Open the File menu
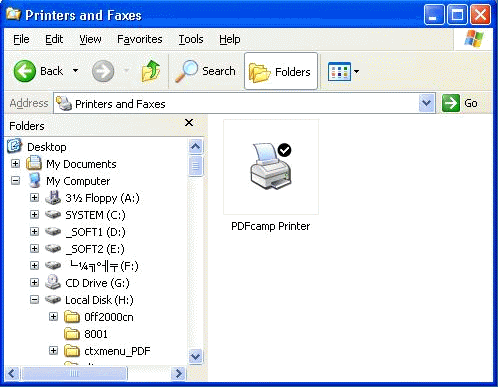 pyautogui.click(x=21, y=39)
